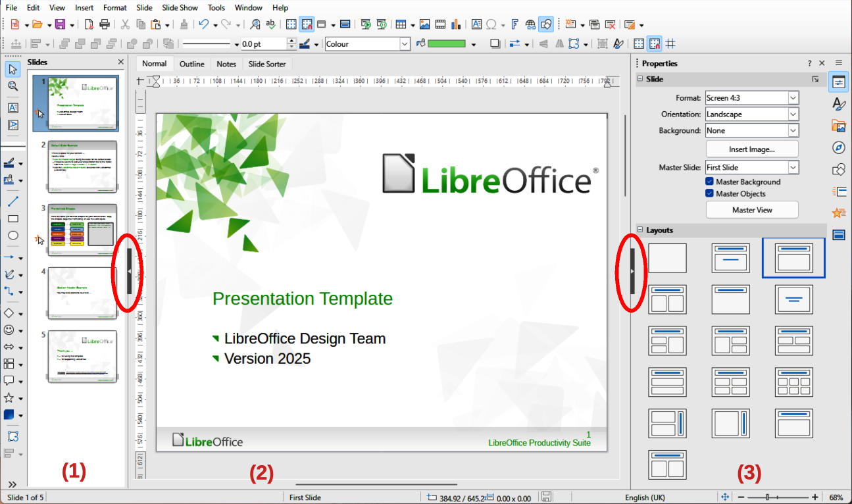Click the line width input field
The image size is (852, 504).
point(264,44)
